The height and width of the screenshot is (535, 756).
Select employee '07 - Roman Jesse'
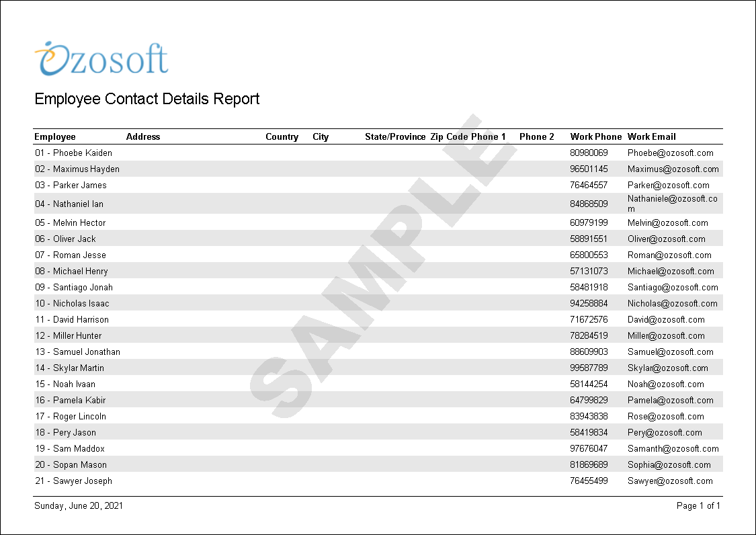(x=71, y=255)
